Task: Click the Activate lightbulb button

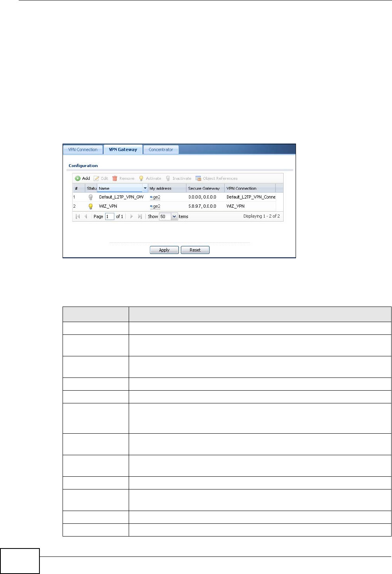Action: tap(150, 179)
